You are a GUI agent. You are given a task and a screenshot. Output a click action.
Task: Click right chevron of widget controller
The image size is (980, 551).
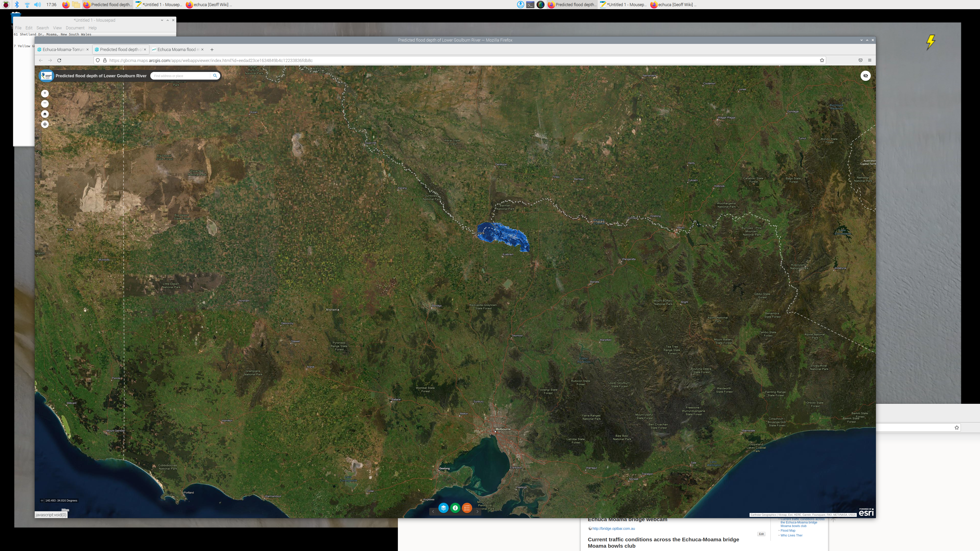[x=477, y=511]
